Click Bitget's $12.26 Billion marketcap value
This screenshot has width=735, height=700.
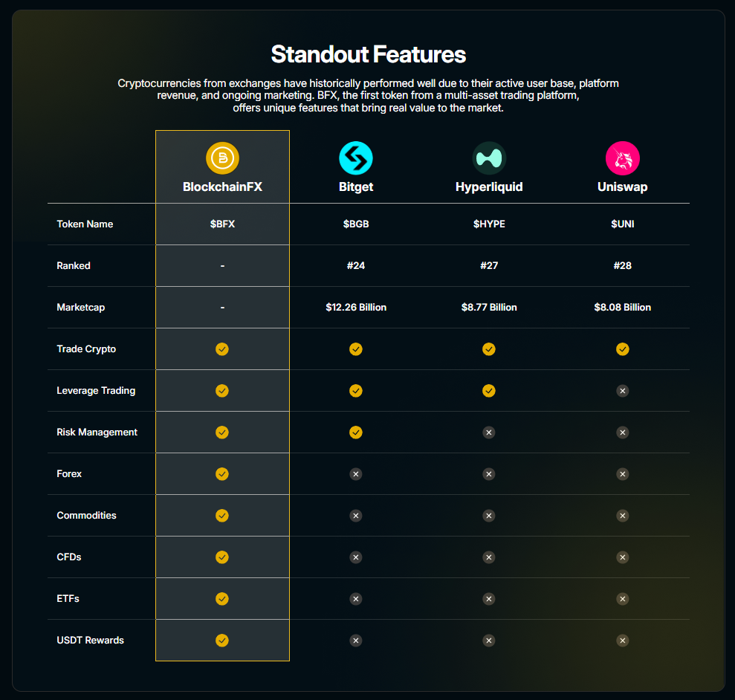point(356,307)
